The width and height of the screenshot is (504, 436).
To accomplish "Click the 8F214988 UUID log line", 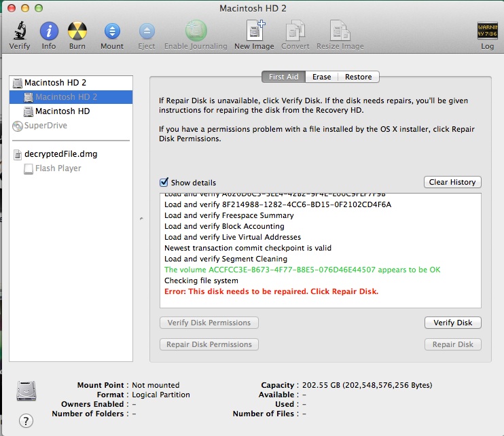I will 278,204.
